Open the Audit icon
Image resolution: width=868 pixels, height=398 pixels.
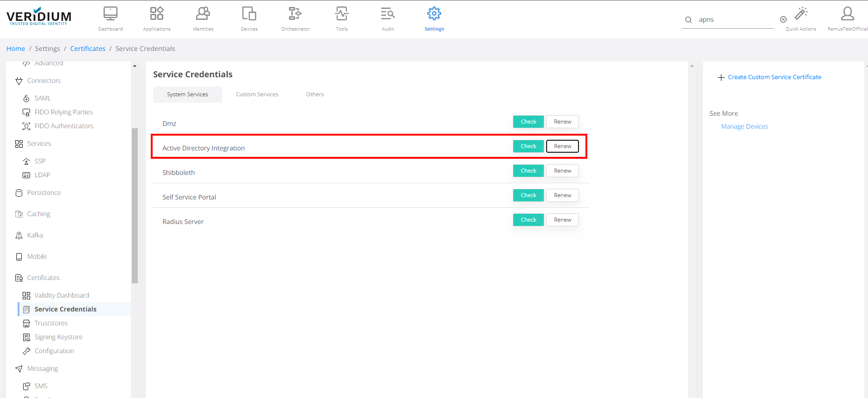388,14
